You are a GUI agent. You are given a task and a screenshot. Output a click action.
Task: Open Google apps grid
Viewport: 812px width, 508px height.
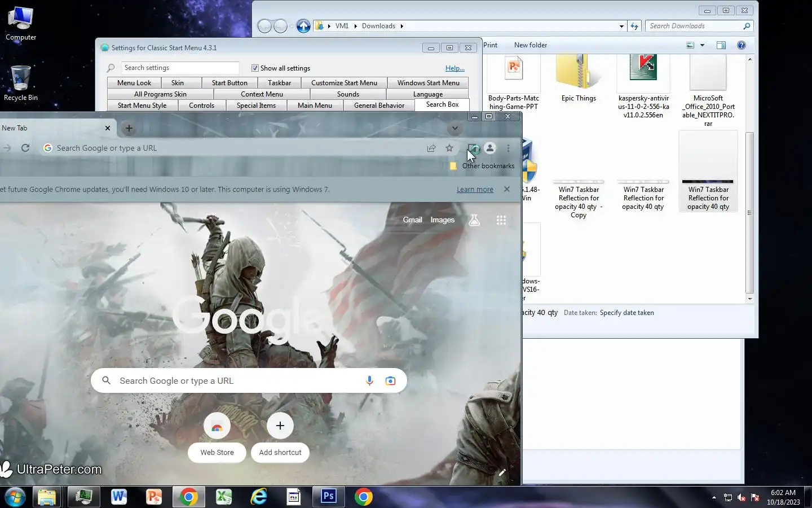[501, 220]
